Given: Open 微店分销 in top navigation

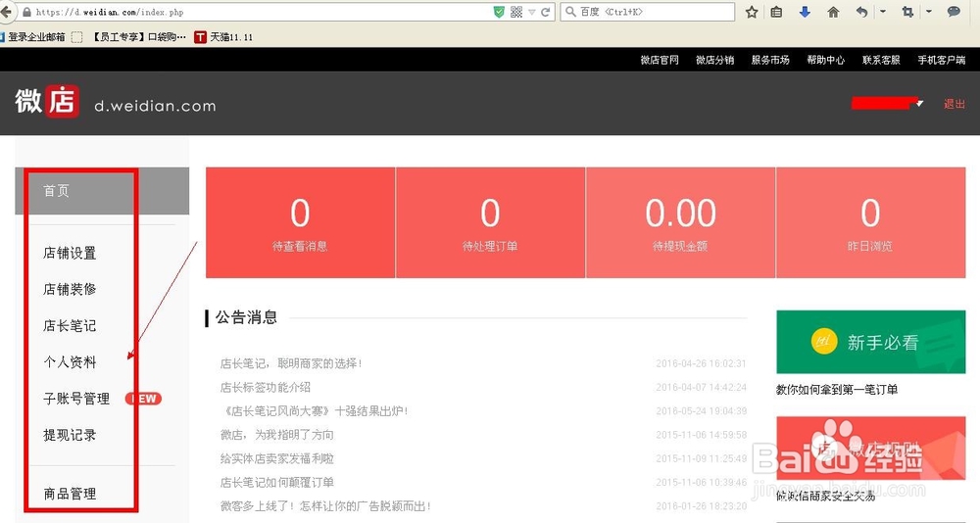Looking at the screenshot, I should pyautogui.click(x=715, y=60).
